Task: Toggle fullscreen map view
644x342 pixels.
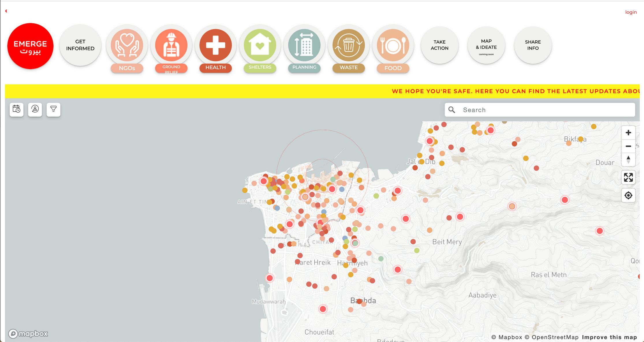Action: pos(628,177)
